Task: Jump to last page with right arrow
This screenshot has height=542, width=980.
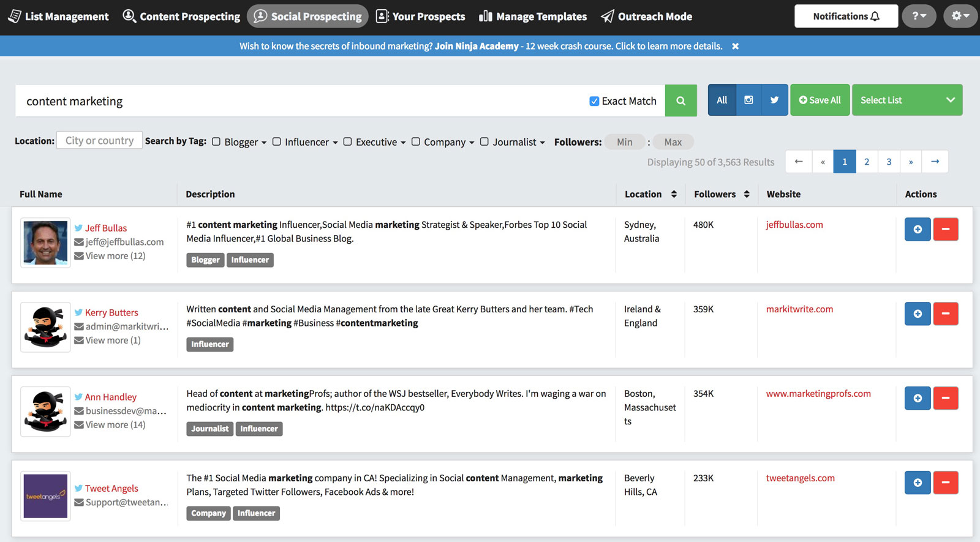Action: point(935,162)
